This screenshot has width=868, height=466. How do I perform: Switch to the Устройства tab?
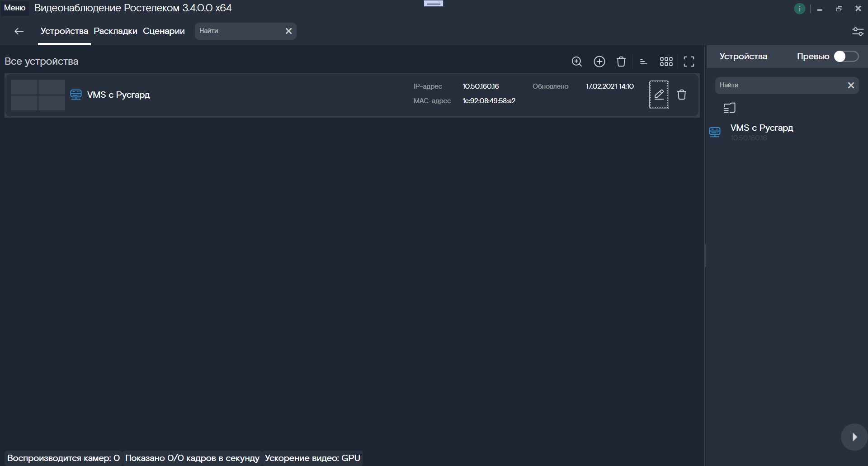tap(64, 31)
